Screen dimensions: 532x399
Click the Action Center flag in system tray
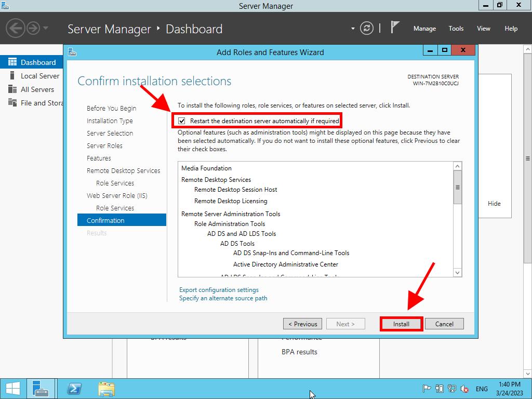tap(427, 389)
